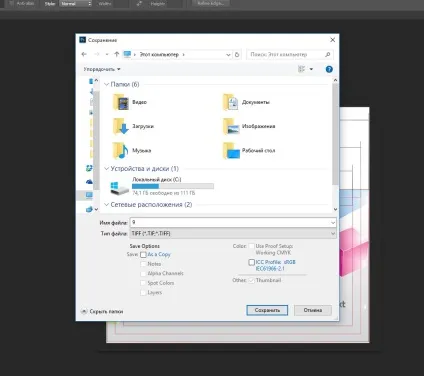Screen dimensions: 424x376
Task: Click the navigation pane scrollbar
Action: pos(96,140)
